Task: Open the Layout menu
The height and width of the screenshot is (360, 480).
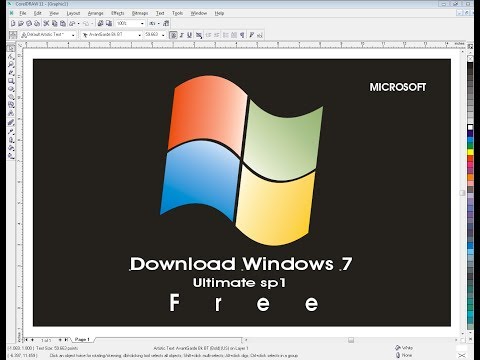Action: point(73,13)
